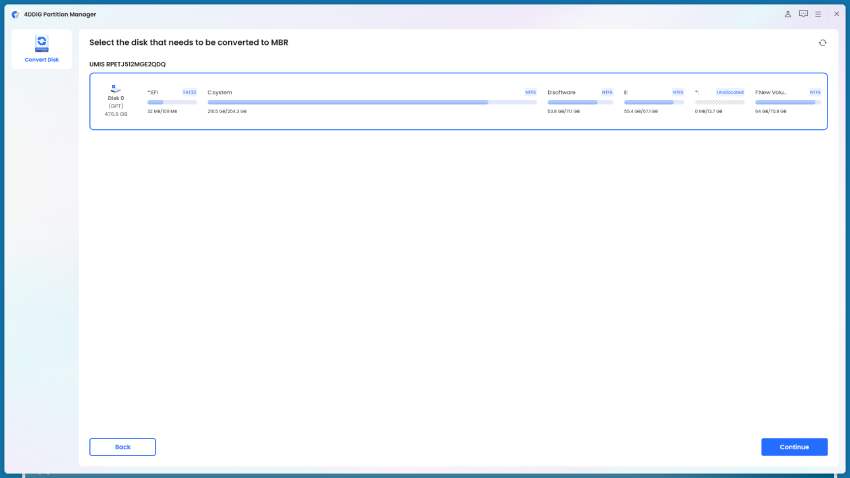
Task: Click the 'Select the disk' page heading
Action: click(x=189, y=42)
